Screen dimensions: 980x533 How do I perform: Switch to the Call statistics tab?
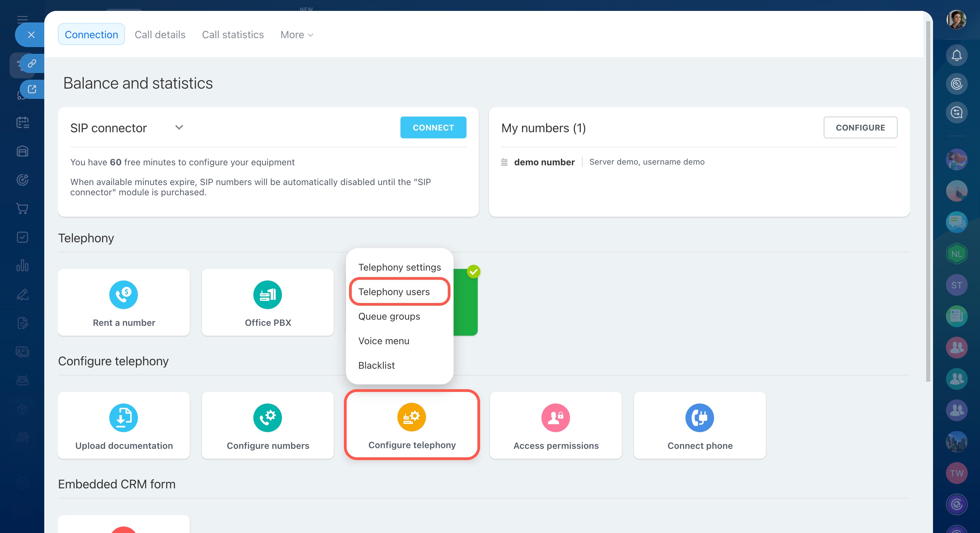[x=233, y=35]
